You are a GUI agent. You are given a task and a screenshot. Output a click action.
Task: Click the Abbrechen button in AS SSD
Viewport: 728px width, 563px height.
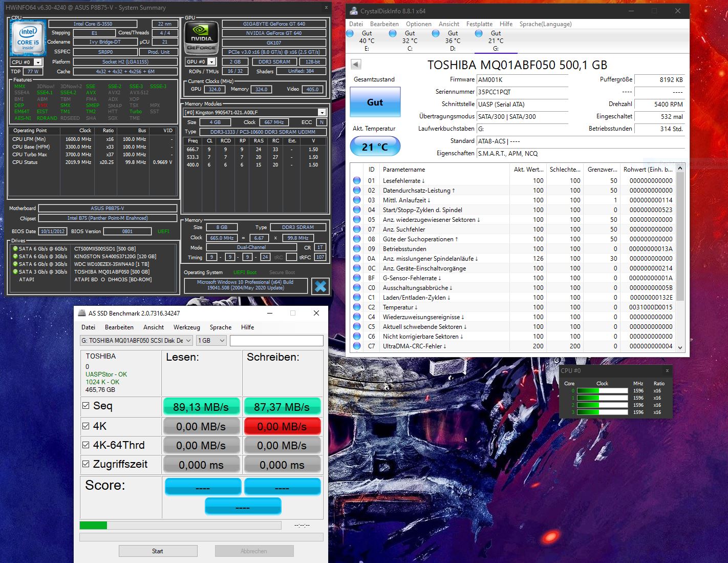click(x=254, y=551)
